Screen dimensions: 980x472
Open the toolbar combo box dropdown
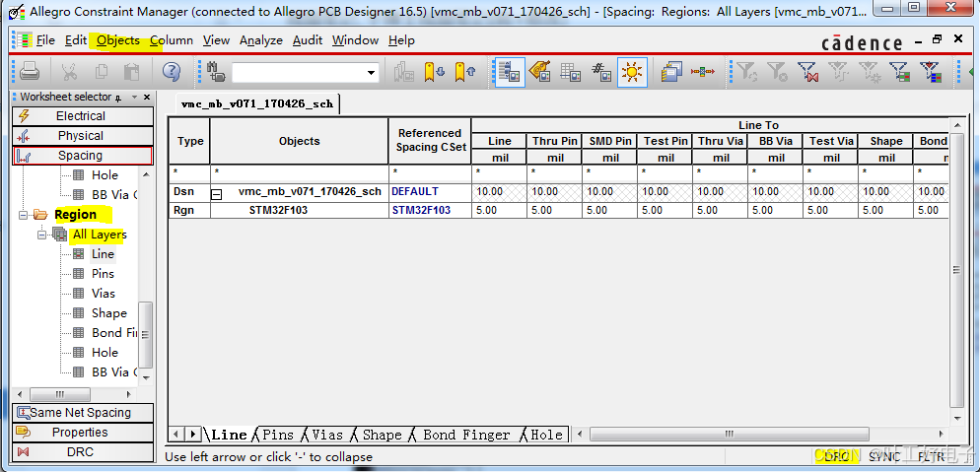pyautogui.click(x=372, y=72)
